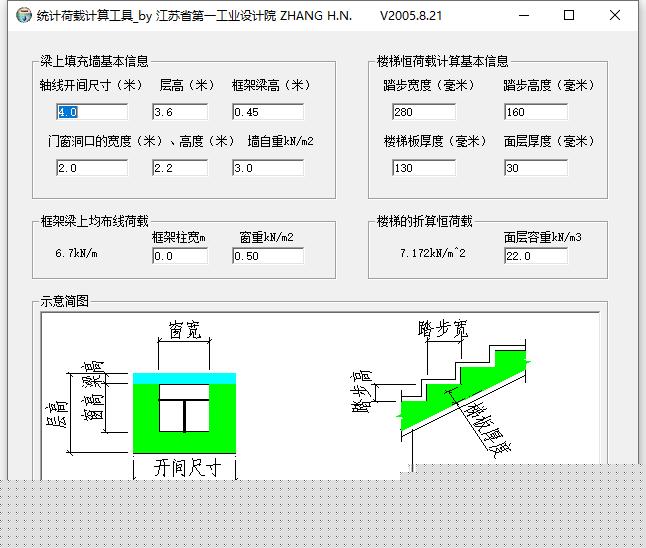Focus the 窗重 window weight field

267,256
